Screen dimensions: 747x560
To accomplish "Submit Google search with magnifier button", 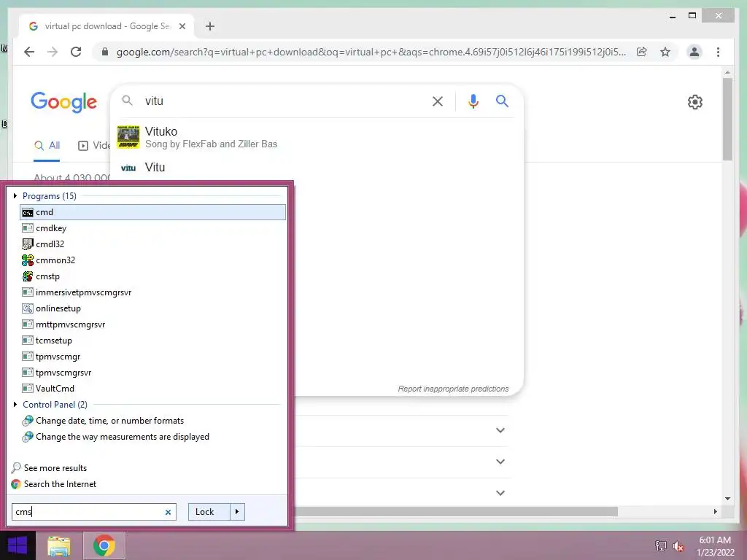I will coord(502,101).
